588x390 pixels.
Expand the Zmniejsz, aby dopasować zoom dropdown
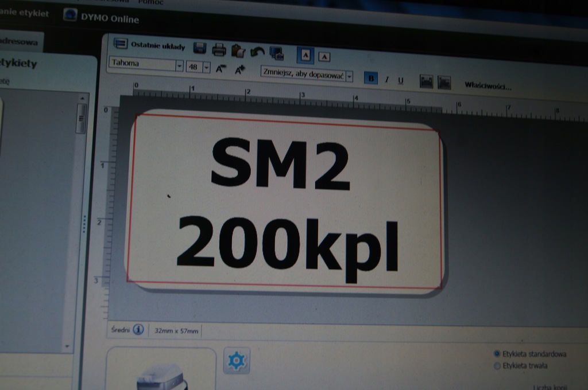click(x=350, y=75)
